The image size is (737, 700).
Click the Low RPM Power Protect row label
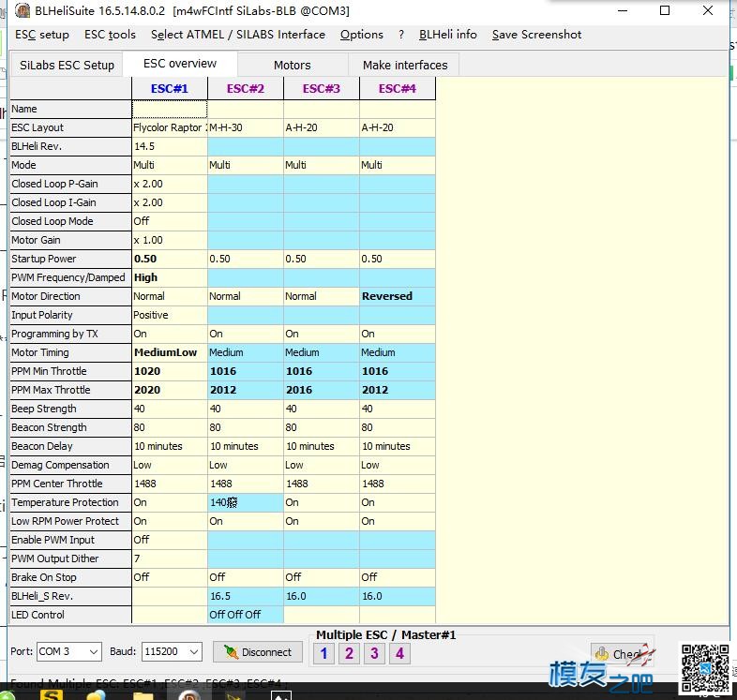click(70, 521)
